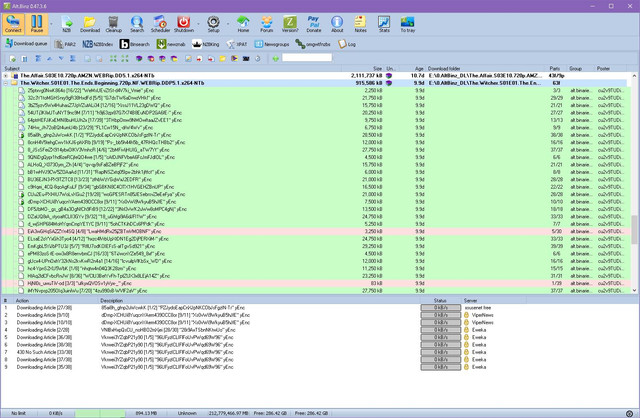Screen dimensions: 640x418
Task: Click the Shutdown power icon
Action: point(184,24)
